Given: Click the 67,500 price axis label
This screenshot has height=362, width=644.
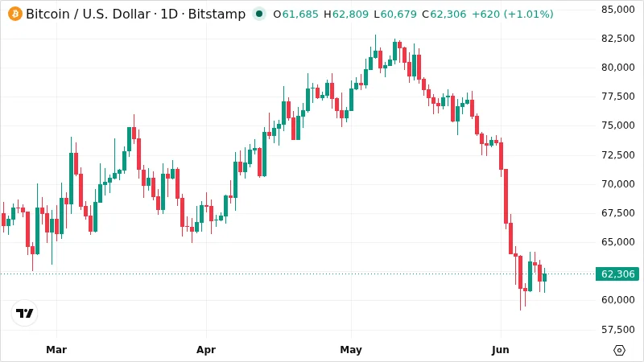Looking at the screenshot, I should click(617, 213).
